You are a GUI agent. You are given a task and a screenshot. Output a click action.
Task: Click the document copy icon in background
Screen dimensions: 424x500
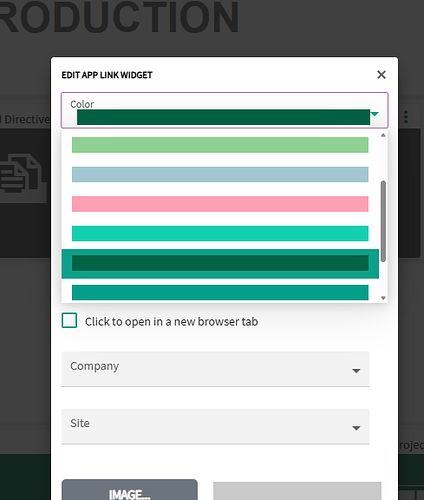tap(21, 173)
